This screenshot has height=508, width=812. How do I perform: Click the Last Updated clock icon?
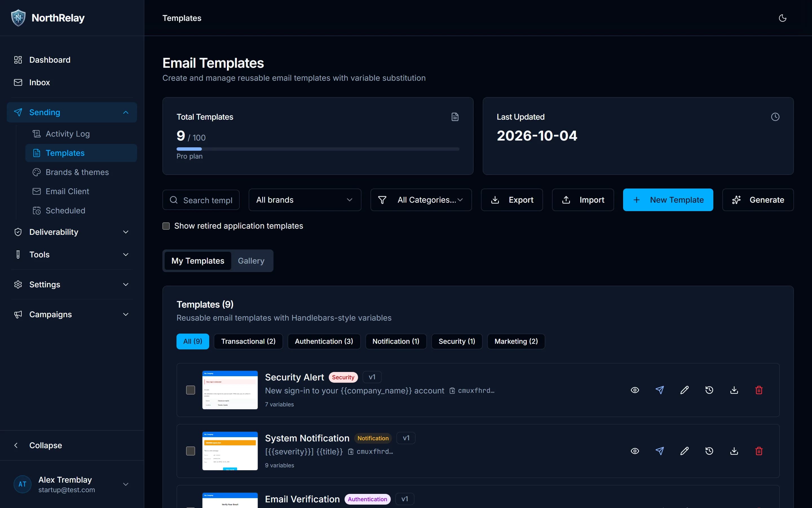[775, 117]
